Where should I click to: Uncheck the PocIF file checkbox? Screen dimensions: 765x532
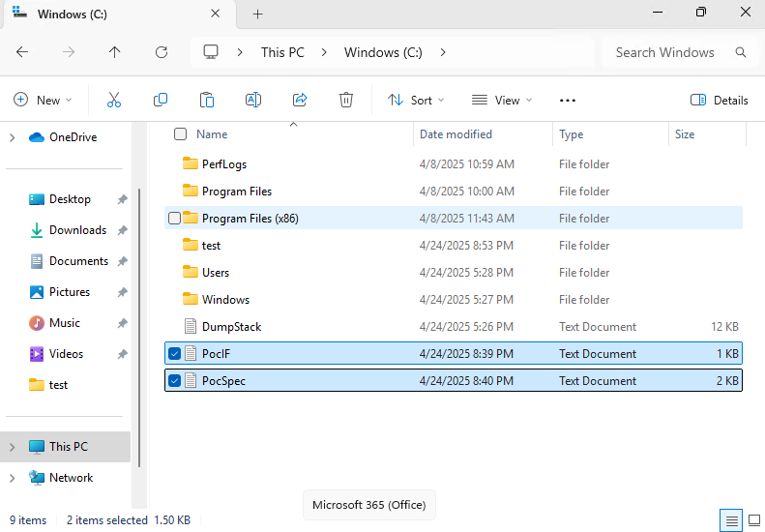point(174,353)
